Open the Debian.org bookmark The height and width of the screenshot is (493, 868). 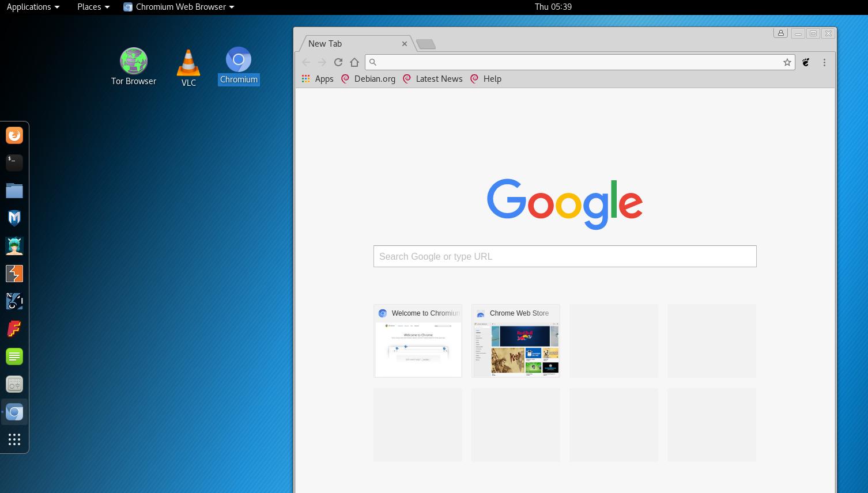click(x=368, y=79)
